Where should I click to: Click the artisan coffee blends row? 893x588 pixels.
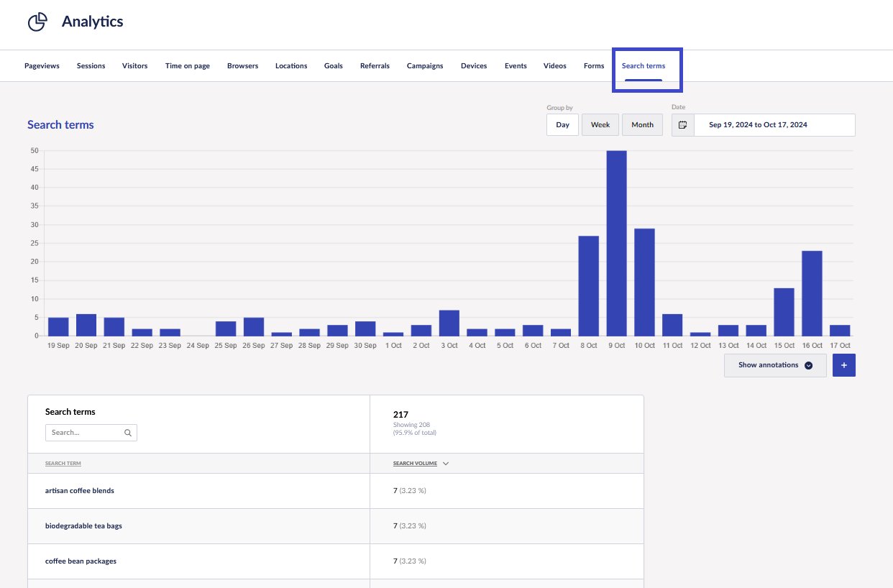click(80, 491)
